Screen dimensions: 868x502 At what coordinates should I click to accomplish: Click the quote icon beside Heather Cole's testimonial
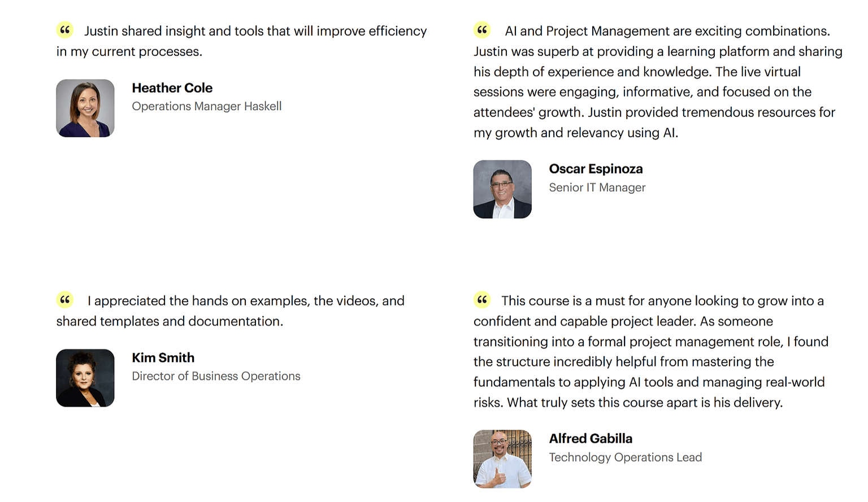[x=65, y=30]
